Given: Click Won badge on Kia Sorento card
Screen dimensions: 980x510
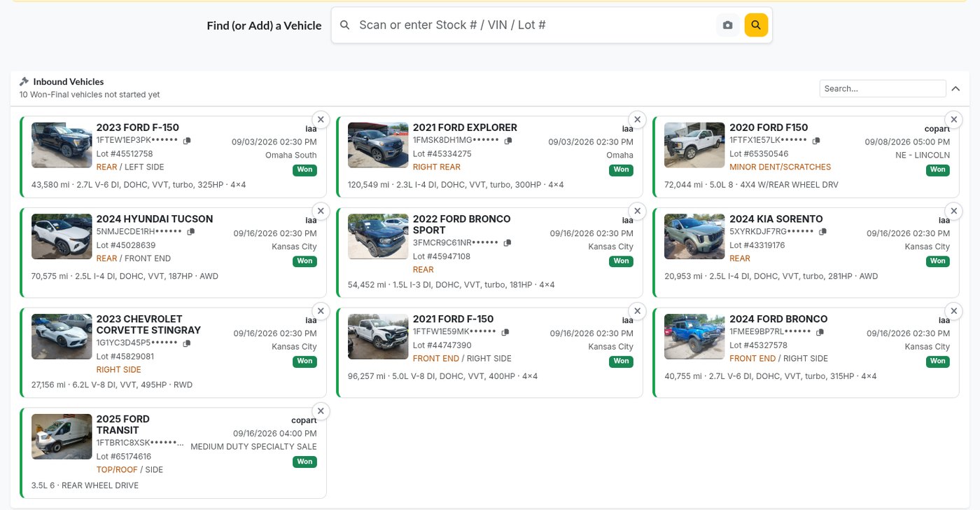Looking at the screenshot, I should pyautogui.click(x=938, y=261).
